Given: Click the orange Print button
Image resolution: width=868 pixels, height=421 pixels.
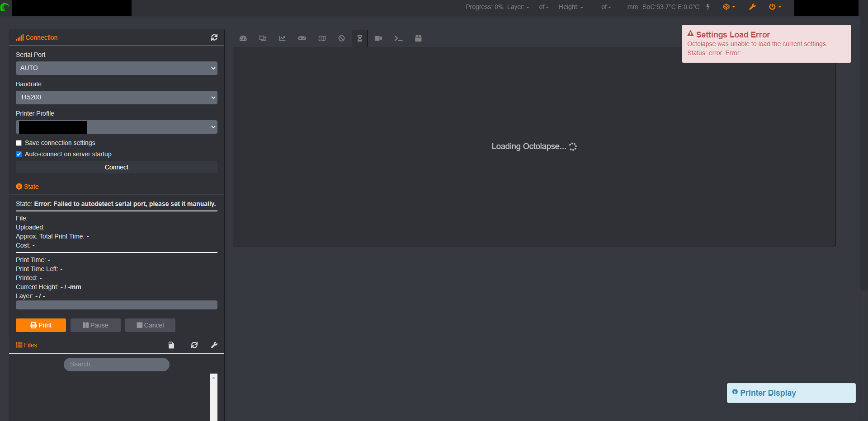Looking at the screenshot, I should (41, 325).
